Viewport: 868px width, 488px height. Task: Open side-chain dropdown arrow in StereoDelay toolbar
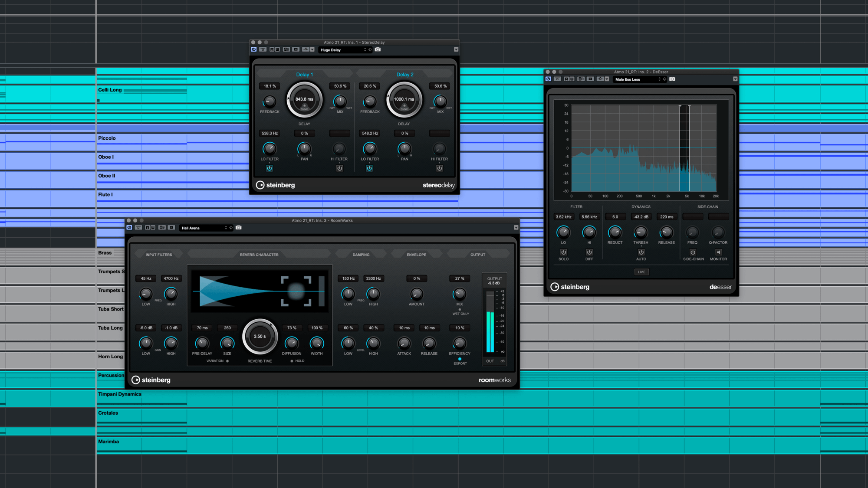tap(312, 49)
